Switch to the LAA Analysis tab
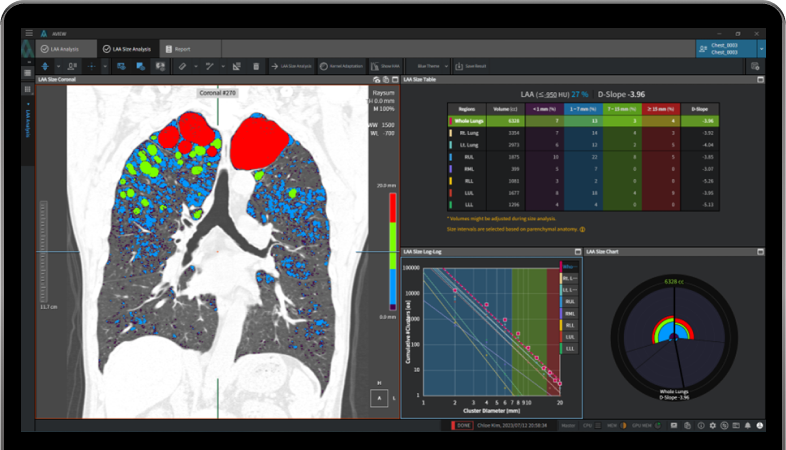This screenshot has height=450, width=786. tap(62, 48)
